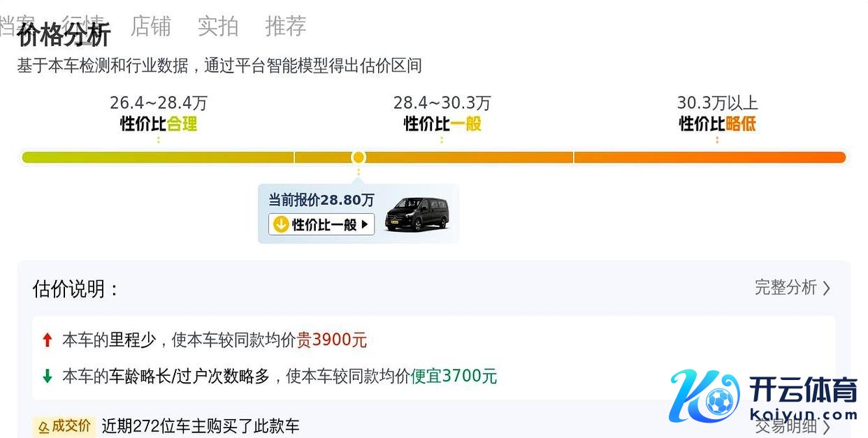
Task: Expand the chevron next to 完整分析
Action: pos(827,288)
